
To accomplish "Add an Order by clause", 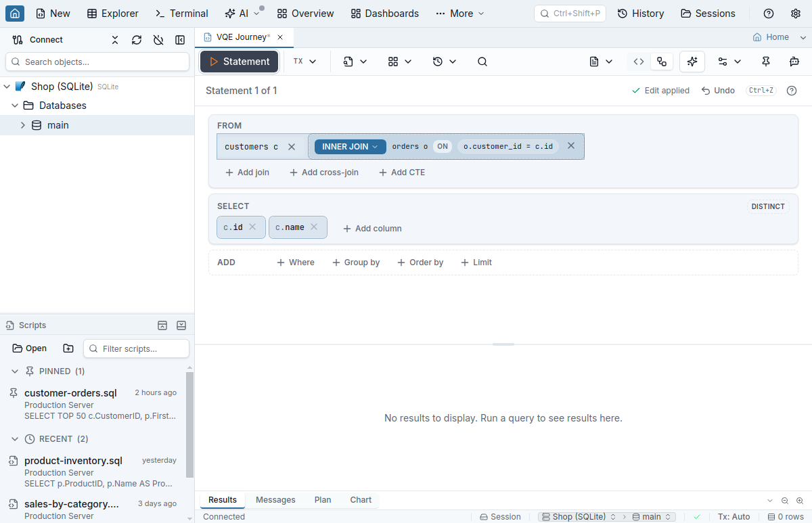I will coord(420,263).
